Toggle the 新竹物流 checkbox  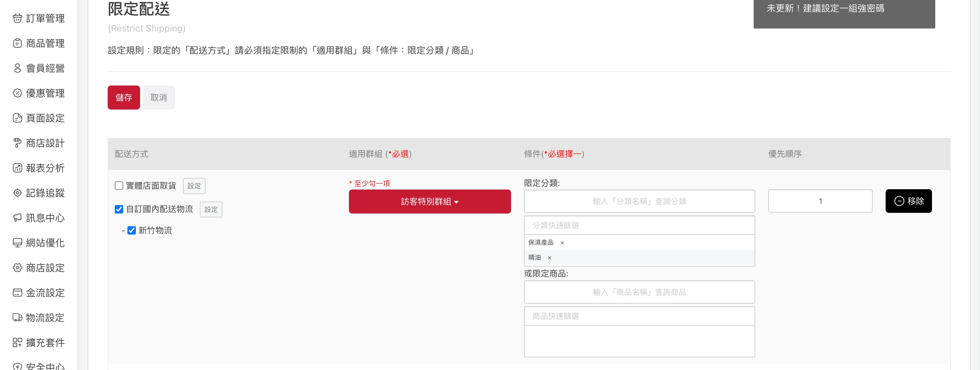pyautogui.click(x=132, y=230)
